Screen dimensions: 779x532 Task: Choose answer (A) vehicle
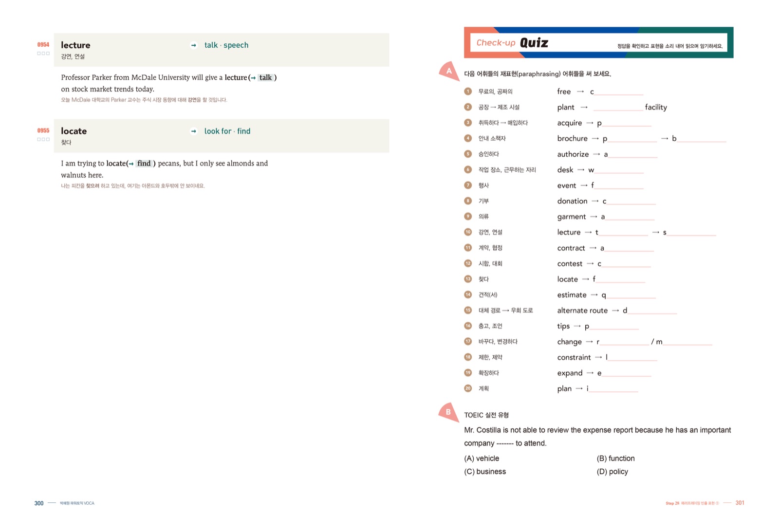coord(482,459)
